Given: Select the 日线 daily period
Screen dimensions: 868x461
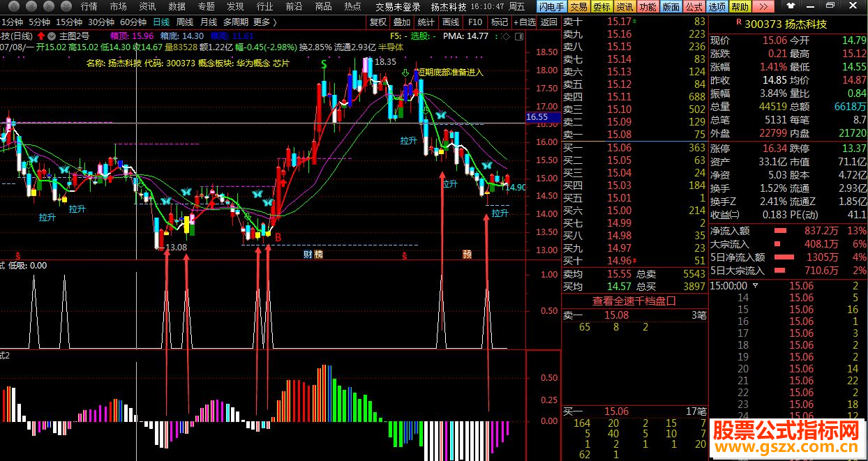Looking at the screenshot, I should pos(162,22).
